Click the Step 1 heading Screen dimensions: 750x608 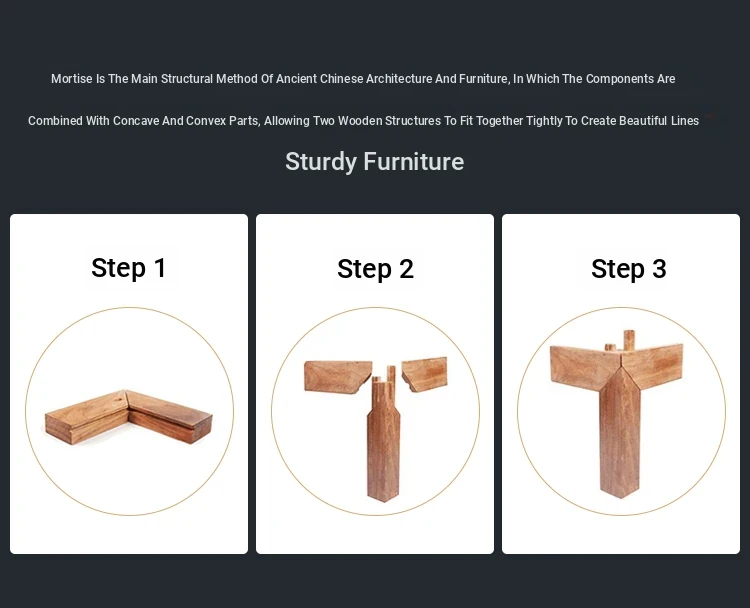pos(129,268)
